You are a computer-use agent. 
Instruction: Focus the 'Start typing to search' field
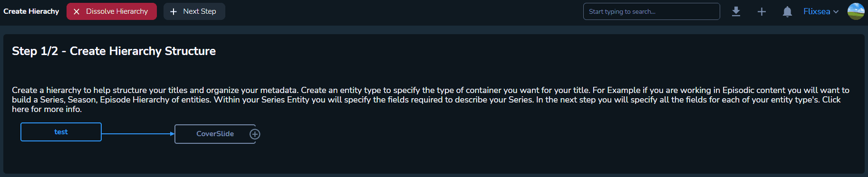tap(651, 11)
